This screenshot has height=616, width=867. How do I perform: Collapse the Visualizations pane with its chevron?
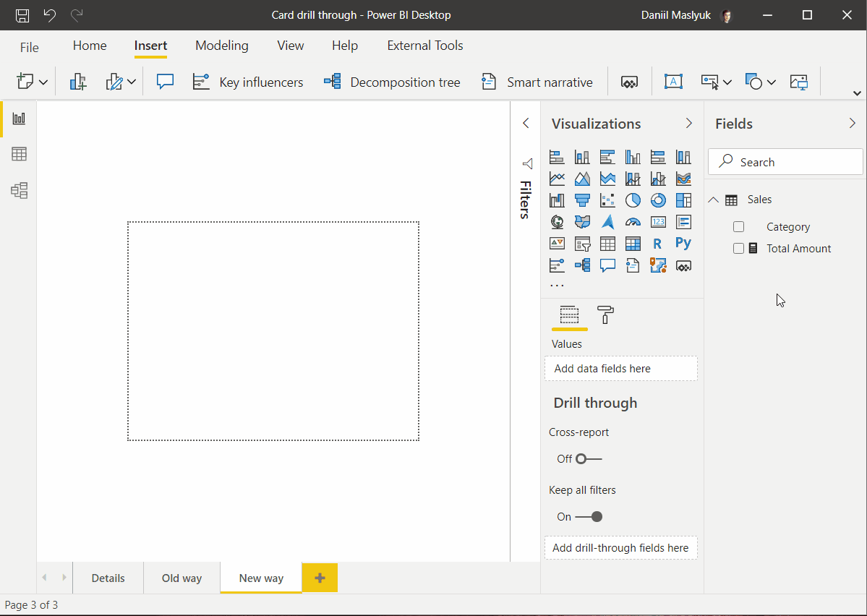tap(688, 124)
